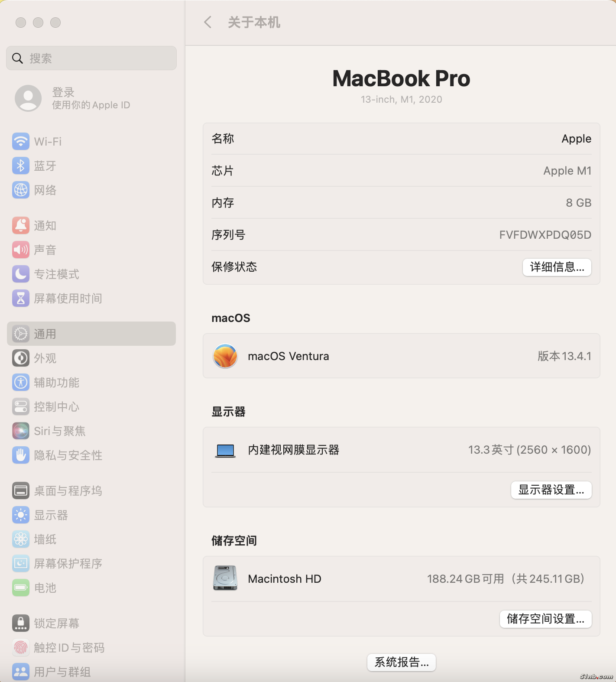Click the 芯片 row label
Screen dimensions: 616x682
223,171
